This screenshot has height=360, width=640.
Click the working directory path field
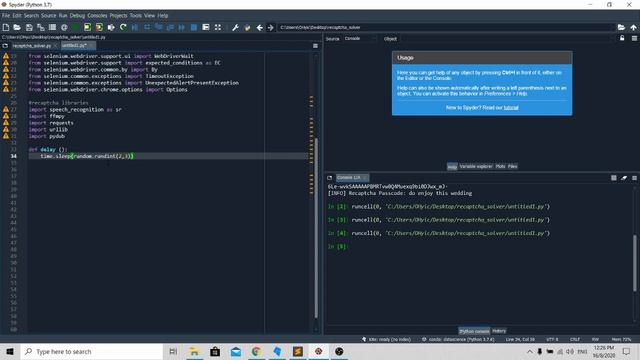click(x=446, y=27)
